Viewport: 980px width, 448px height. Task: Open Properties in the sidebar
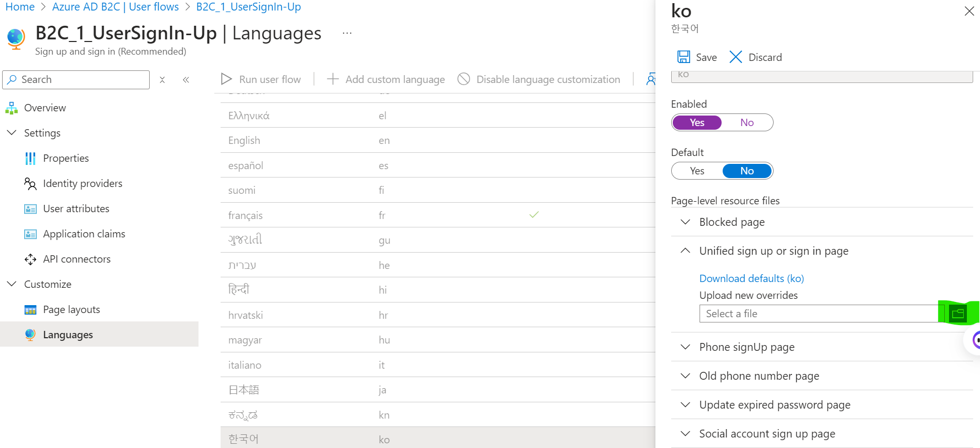click(x=66, y=158)
